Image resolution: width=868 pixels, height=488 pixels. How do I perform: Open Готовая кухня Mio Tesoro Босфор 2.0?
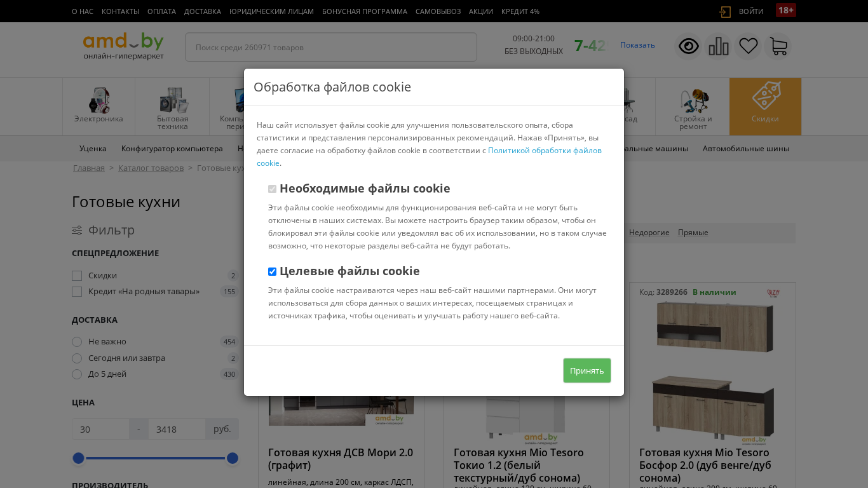(705, 465)
